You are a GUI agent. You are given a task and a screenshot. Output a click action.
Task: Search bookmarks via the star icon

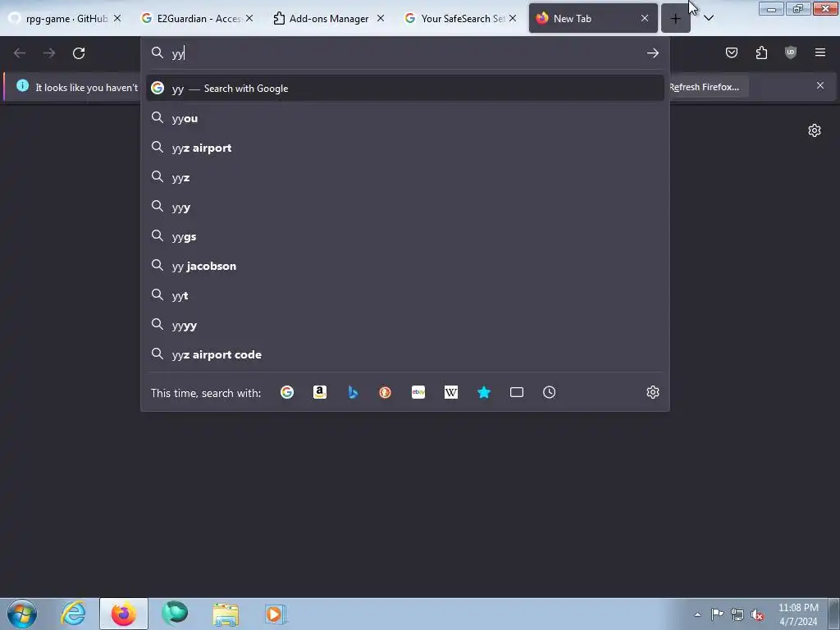tap(484, 392)
